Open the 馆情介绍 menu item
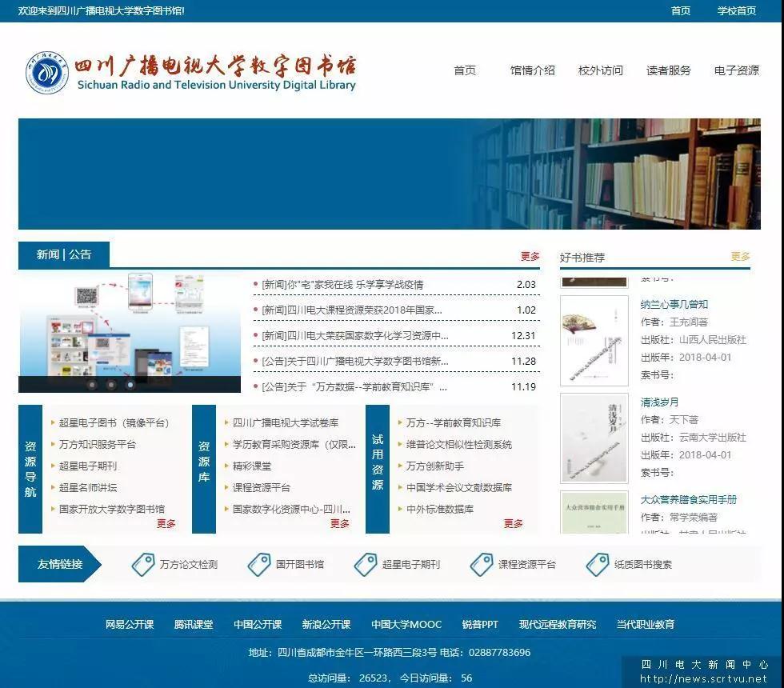Image resolution: width=784 pixels, height=688 pixels. click(x=532, y=70)
